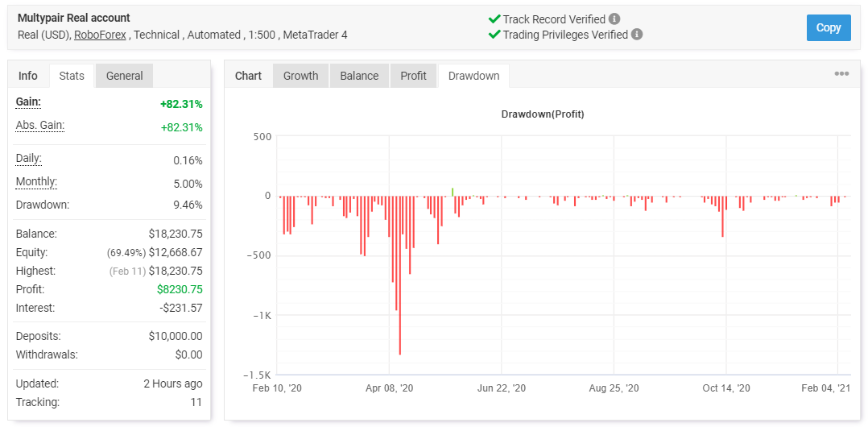Click the 9.46% Drawdown value

(188, 205)
